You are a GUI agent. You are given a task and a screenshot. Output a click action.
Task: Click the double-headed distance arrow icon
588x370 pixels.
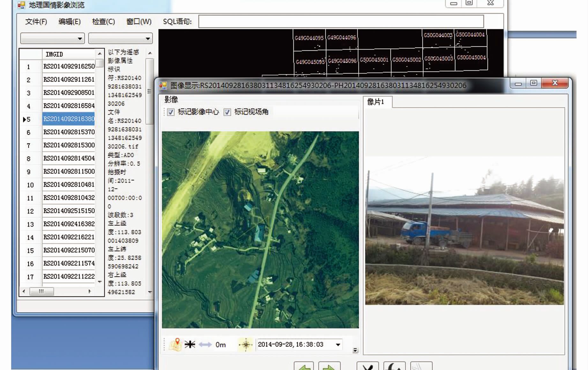coord(205,344)
